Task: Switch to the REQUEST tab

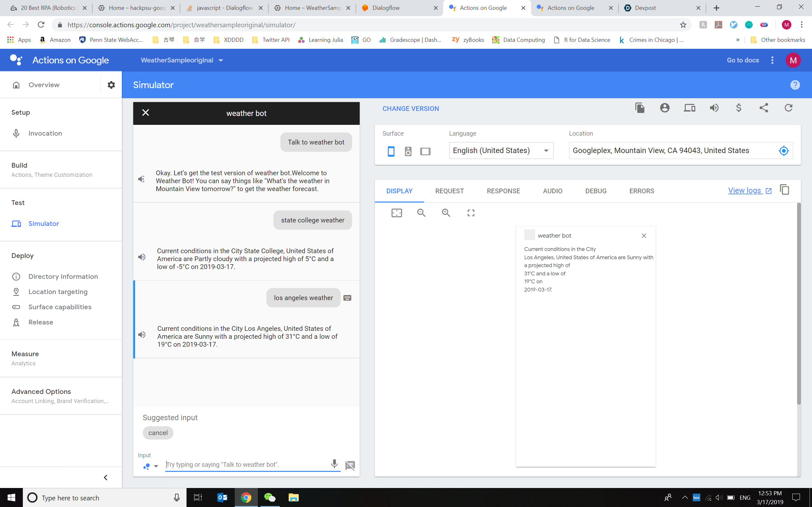Action: pos(449,191)
